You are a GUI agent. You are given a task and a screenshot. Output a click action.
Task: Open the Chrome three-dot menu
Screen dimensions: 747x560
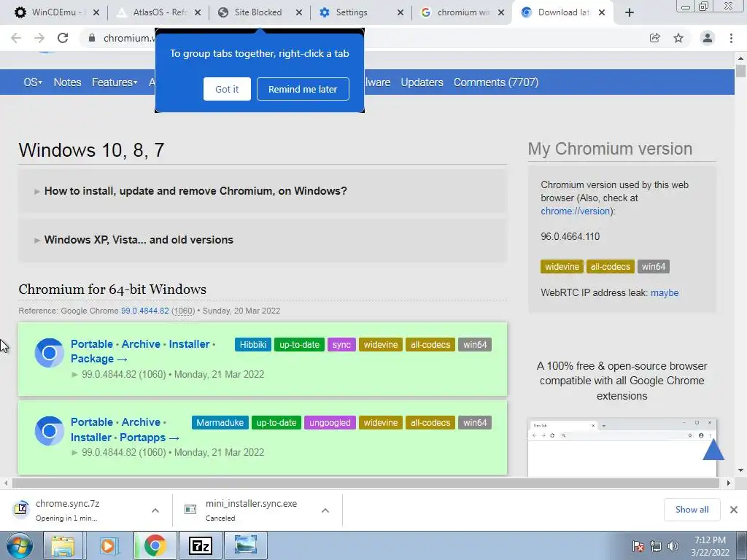[731, 38]
